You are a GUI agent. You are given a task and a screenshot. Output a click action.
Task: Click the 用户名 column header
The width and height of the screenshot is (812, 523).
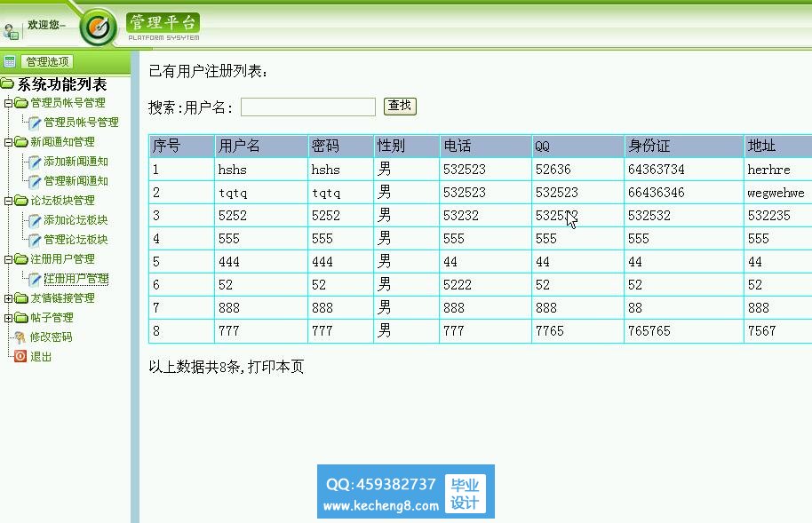coord(261,146)
